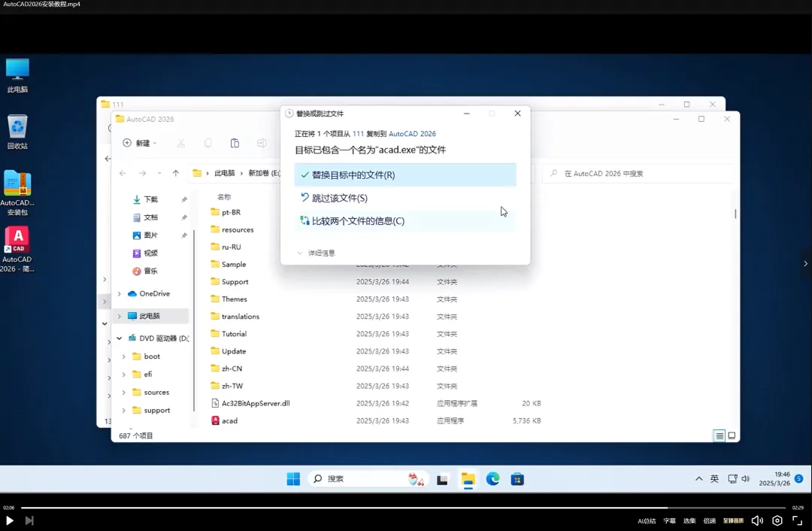
Task: Choose Compare info for both files (C)
Action: [x=405, y=220]
